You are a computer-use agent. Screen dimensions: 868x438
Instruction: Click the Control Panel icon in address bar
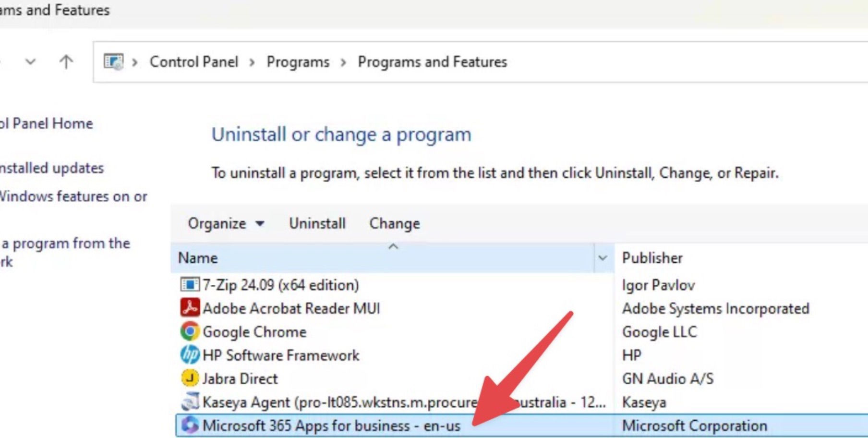pos(114,62)
